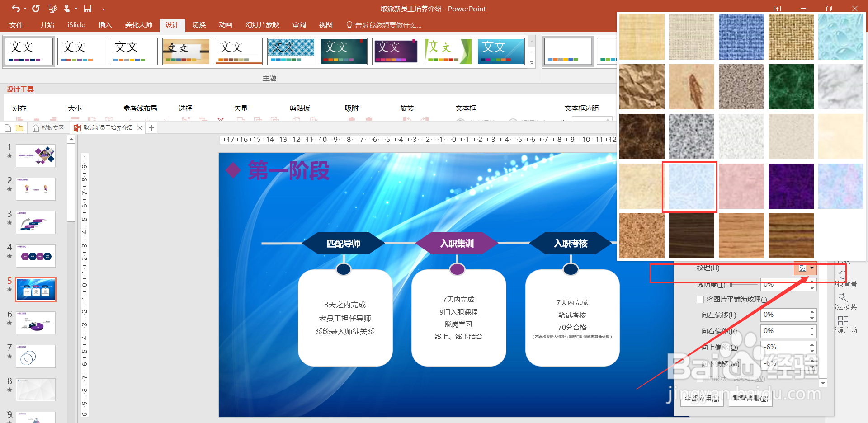
Task: Choose the purple mesh texture swatch
Action: tap(791, 186)
